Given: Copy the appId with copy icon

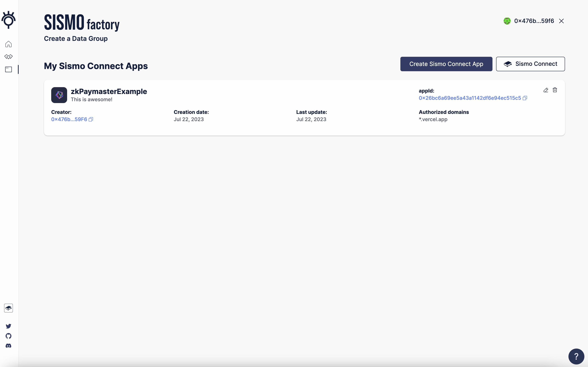Looking at the screenshot, I should click(525, 98).
